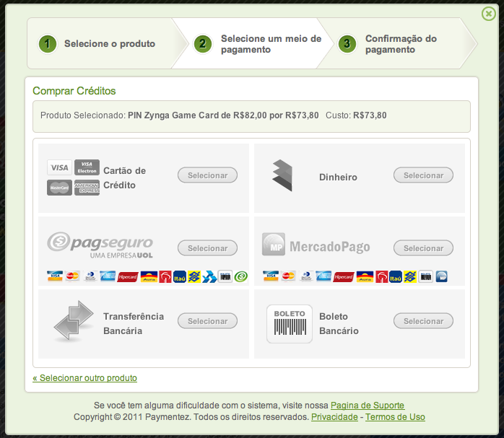
Task: Click the Transferência Bancária arrows icon
Action: (x=74, y=320)
